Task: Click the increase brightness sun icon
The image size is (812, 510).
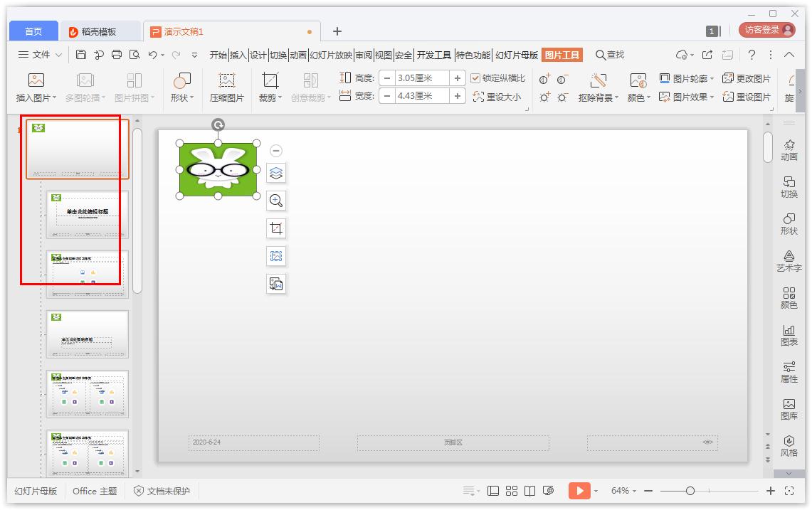Action: coord(544,97)
